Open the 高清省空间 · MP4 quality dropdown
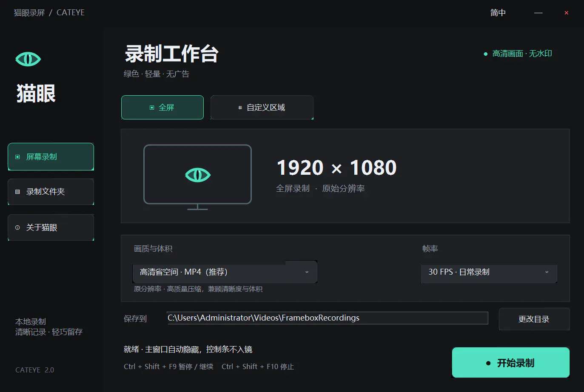This screenshot has height=392, width=584. point(225,272)
